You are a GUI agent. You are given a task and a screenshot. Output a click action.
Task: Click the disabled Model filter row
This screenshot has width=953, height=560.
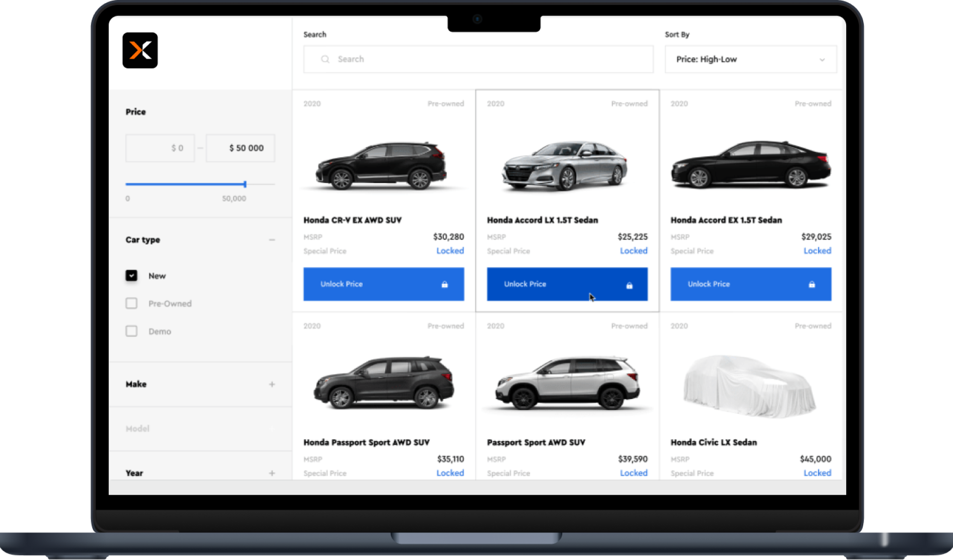point(200,429)
